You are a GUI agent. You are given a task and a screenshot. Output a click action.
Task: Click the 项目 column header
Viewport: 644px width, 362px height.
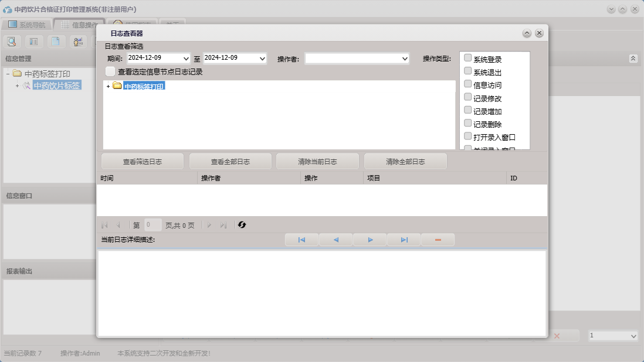(435, 178)
